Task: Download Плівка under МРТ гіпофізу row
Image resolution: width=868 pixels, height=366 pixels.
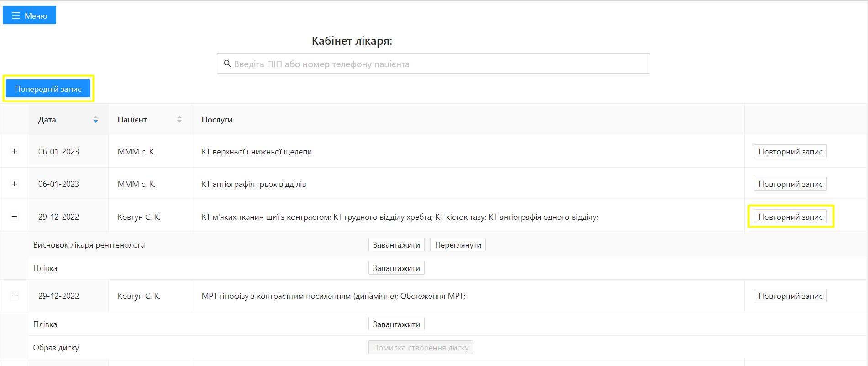Action: tap(396, 324)
